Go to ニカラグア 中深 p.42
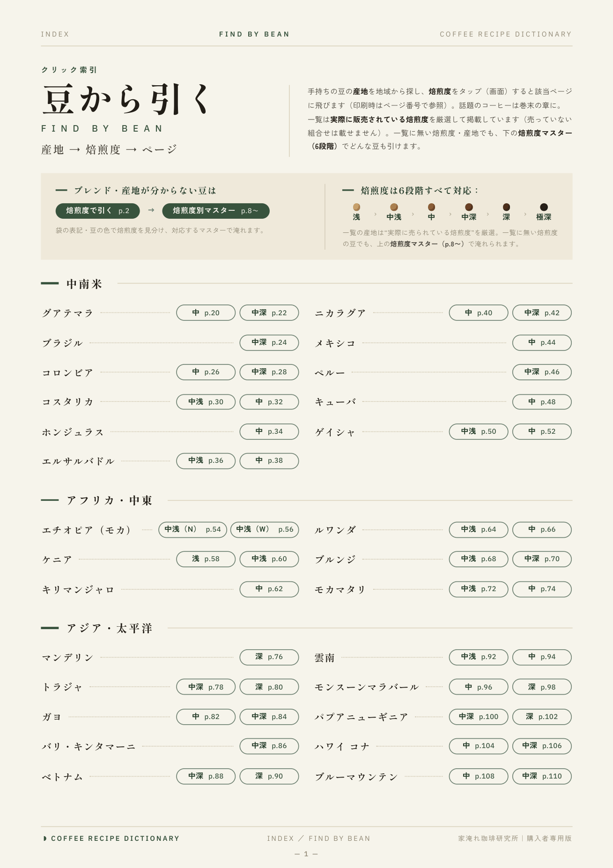This screenshot has height=868, width=613. point(542,313)
